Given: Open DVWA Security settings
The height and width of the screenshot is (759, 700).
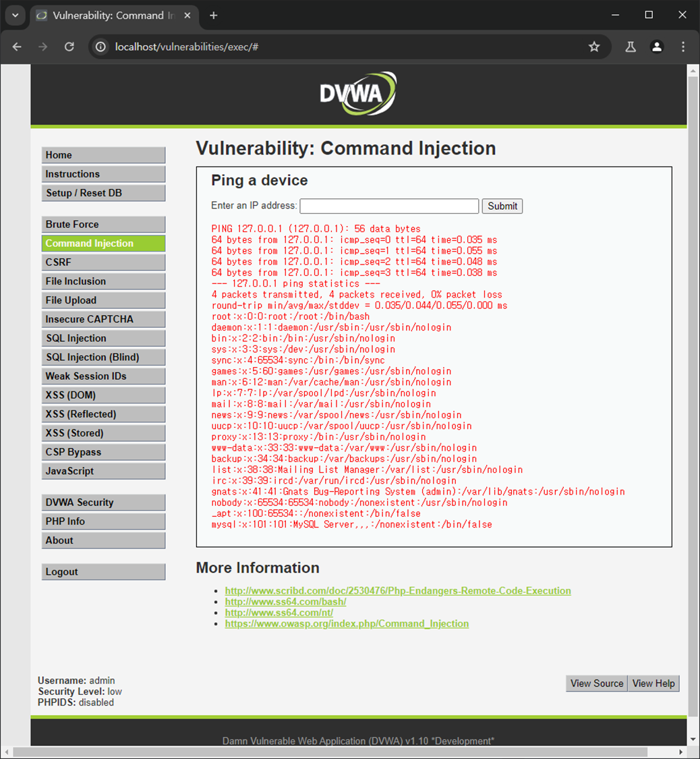Looking at the screenshot, I should click(104, 503).
